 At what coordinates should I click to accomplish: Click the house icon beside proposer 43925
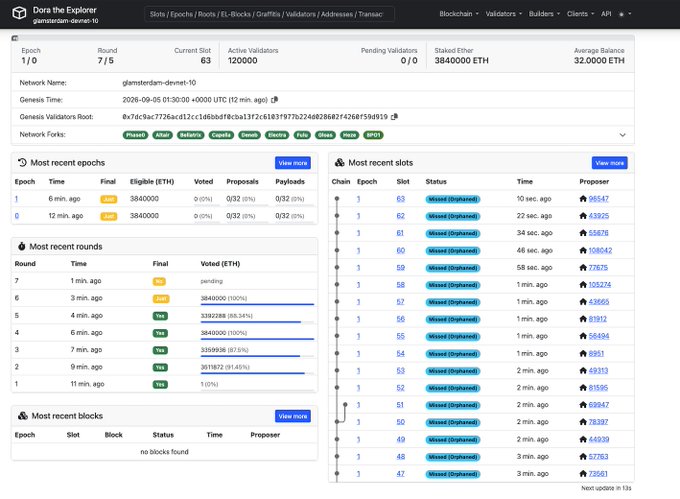583,216
